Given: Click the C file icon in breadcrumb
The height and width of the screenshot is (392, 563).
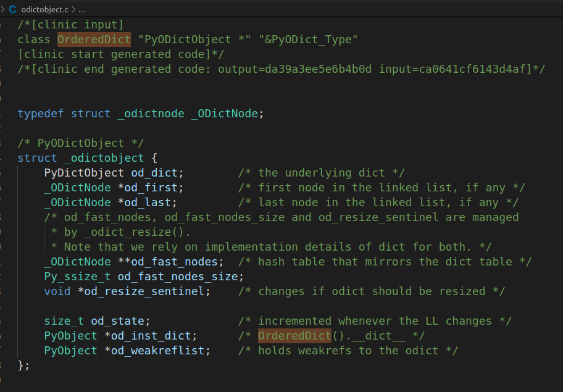Looking at the screenshot, I should 12,9.
